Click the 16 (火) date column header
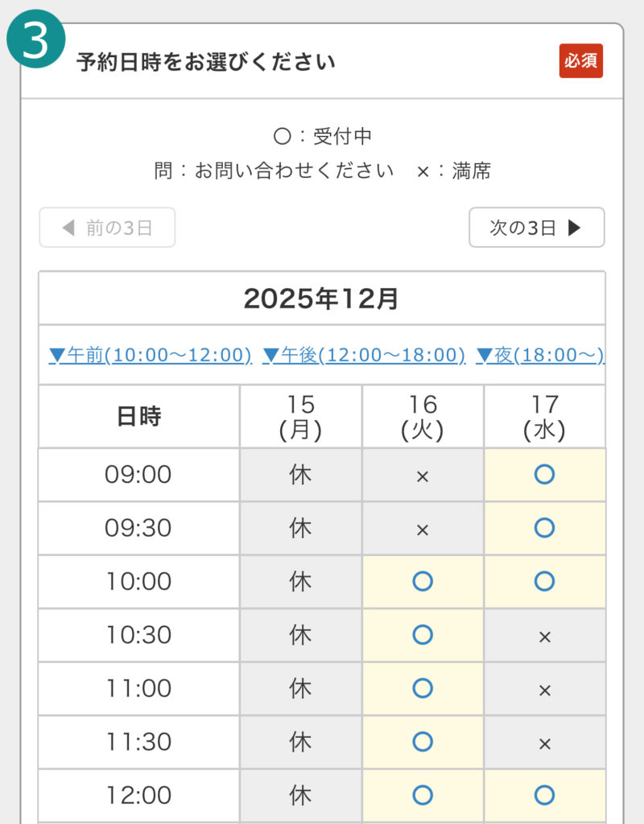 click(x=423, y=417)
